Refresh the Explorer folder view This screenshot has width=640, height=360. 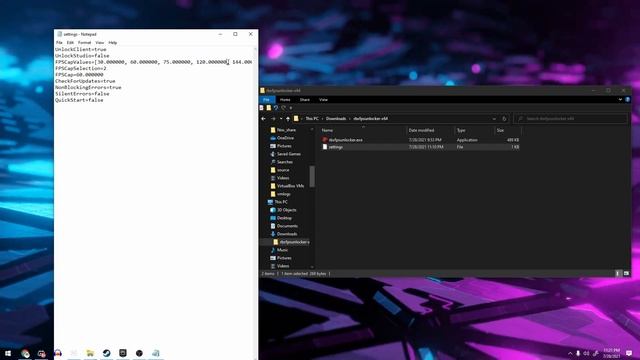[504, 119]
